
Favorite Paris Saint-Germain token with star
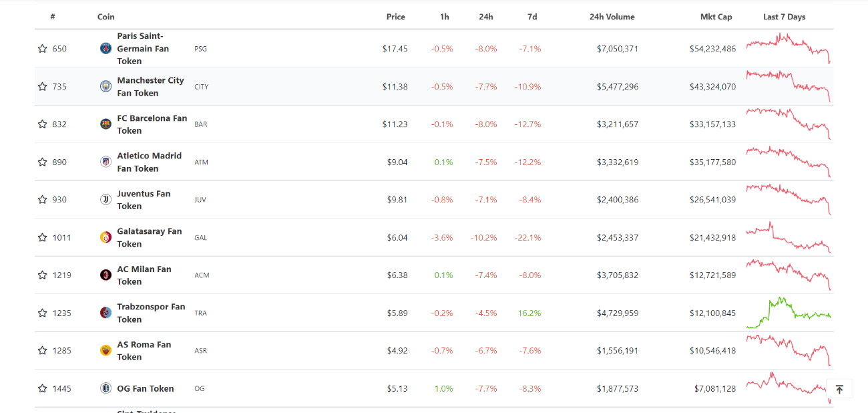(43, 49)
